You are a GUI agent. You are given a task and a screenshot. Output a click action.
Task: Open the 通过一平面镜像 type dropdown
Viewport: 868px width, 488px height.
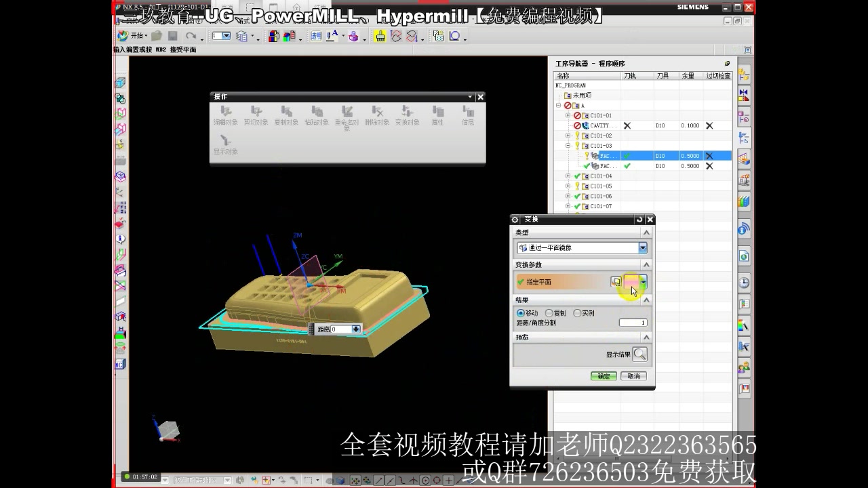[x=642, y=247]
